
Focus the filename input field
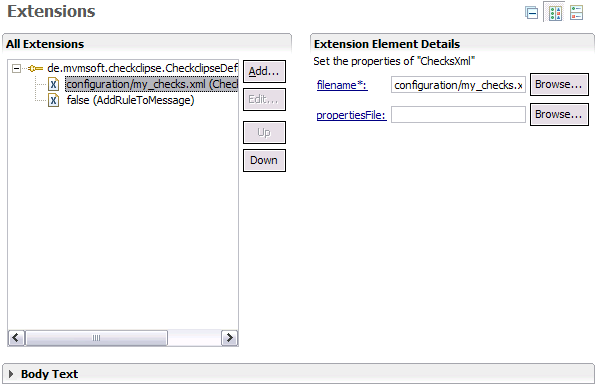click(x=458, y=85)
